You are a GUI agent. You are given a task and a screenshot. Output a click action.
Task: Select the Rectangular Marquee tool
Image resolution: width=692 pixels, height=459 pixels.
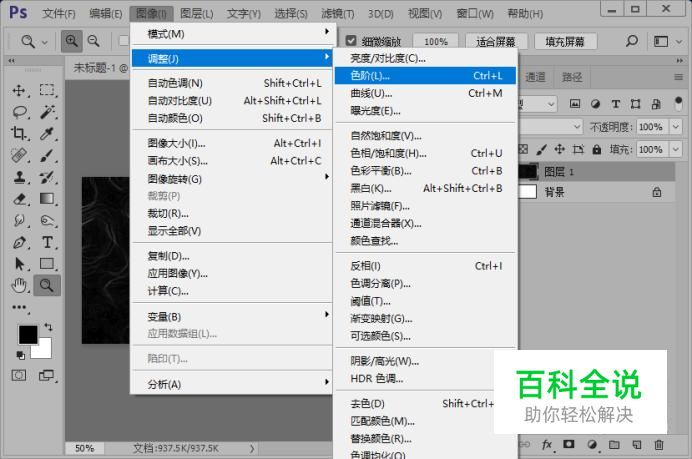point(47,90)
